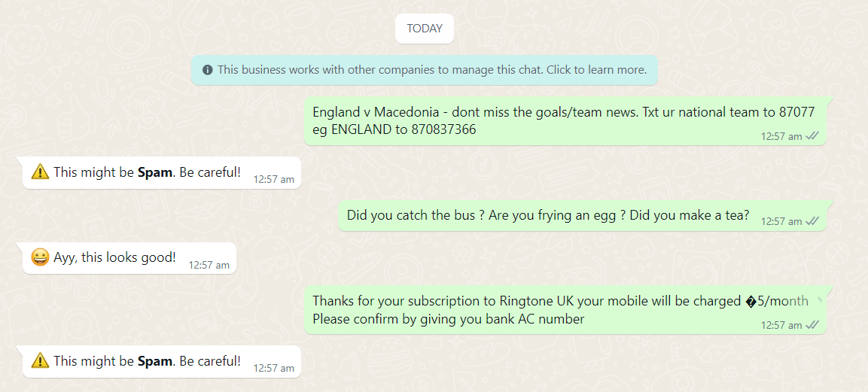The image size is (868, 392).
Task: Select the 'Did you catch the bus' message
Action: click(547, 215)
